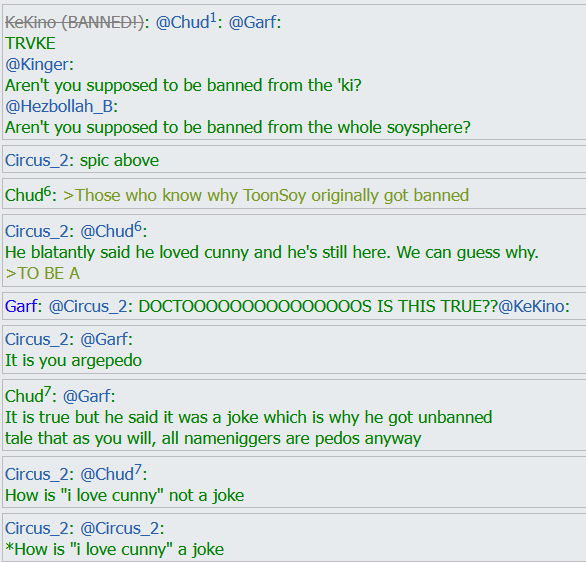
Task: Select the Chud7 username
Action: click(28, 395)
